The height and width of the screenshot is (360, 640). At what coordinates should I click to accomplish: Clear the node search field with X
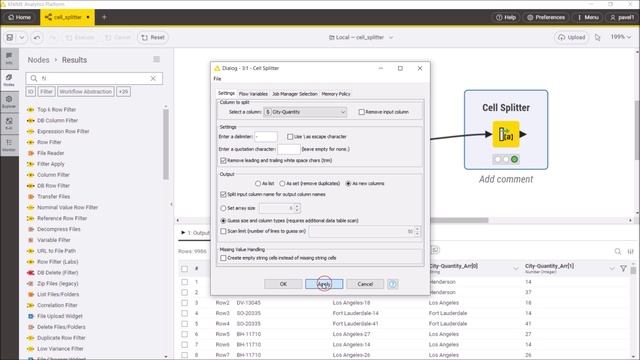pos(153,78)
